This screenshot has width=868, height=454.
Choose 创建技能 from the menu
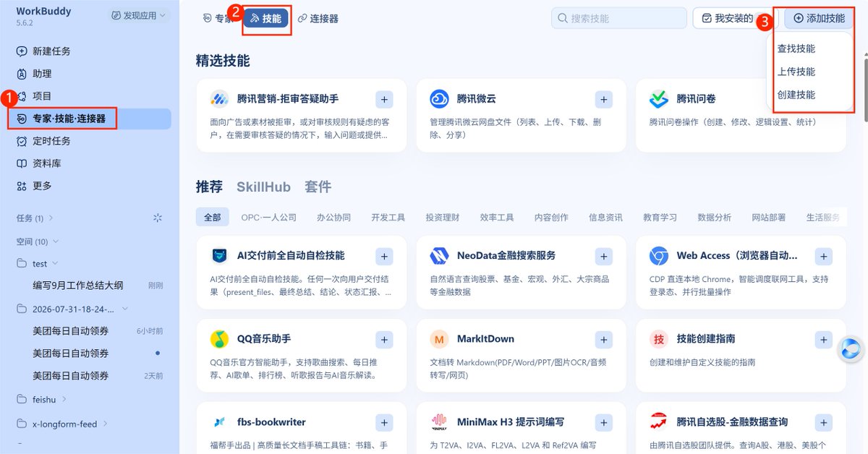coord(796,95)
